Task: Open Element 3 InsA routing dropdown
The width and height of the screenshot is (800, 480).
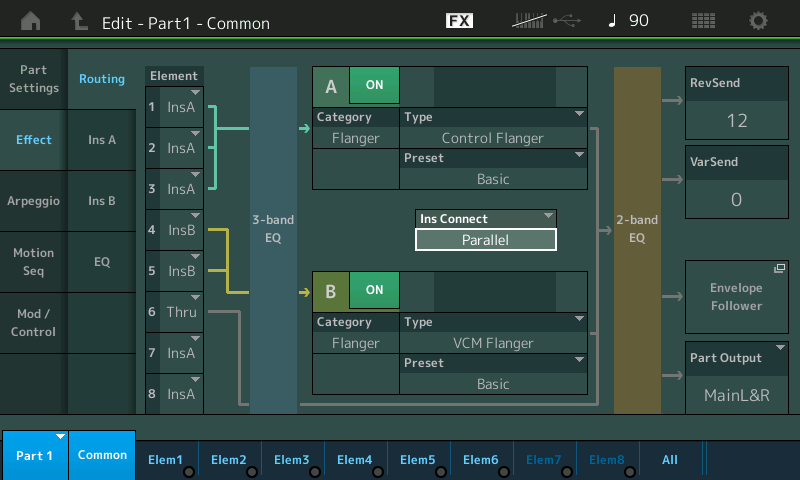Action: click(174, 189)
